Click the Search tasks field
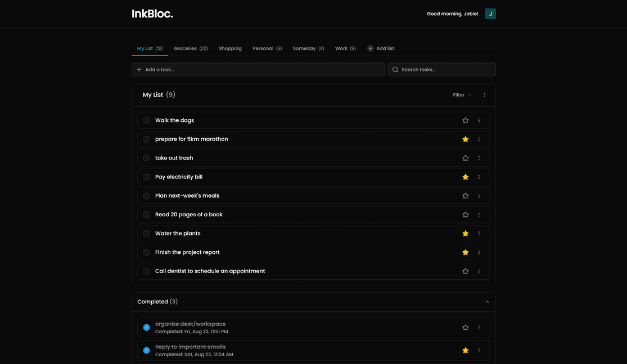Viewport: 627px width, 364px height. (442, 70)
